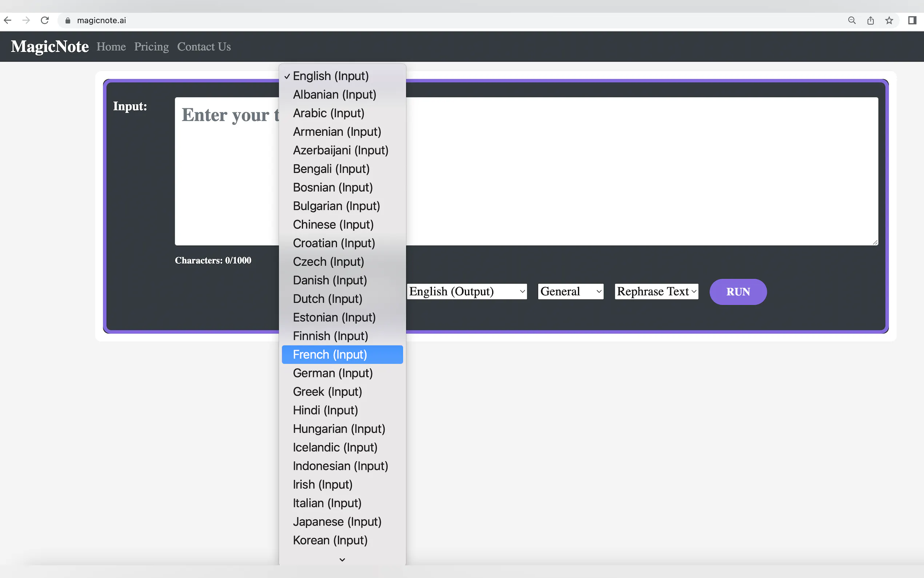Open the browser side panel icon
The image size is (924, 578).
tap(912, 20)
